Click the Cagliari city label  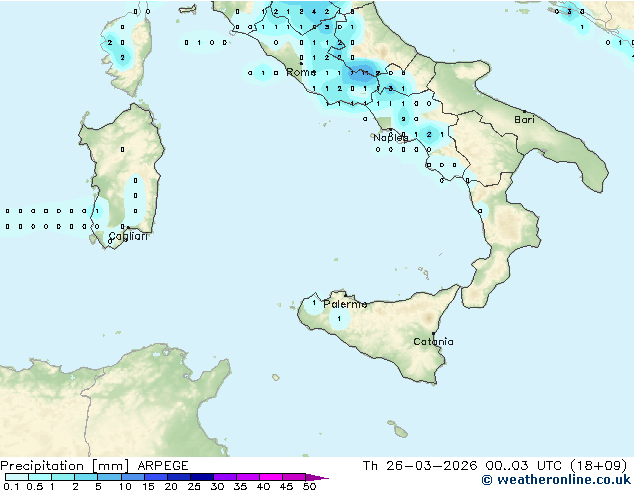click(128, 237)
